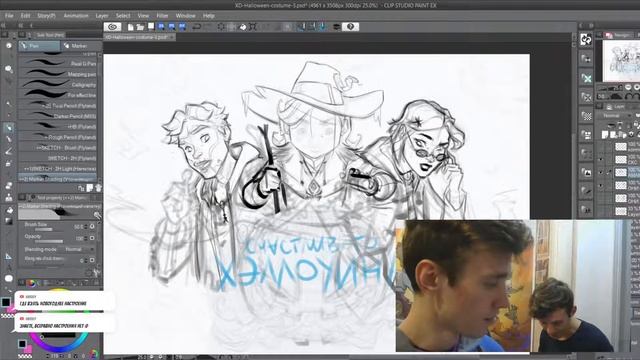Click the Save toolbar icon
Viewport: 640px width, 360px height.
[x=151, y=27]
